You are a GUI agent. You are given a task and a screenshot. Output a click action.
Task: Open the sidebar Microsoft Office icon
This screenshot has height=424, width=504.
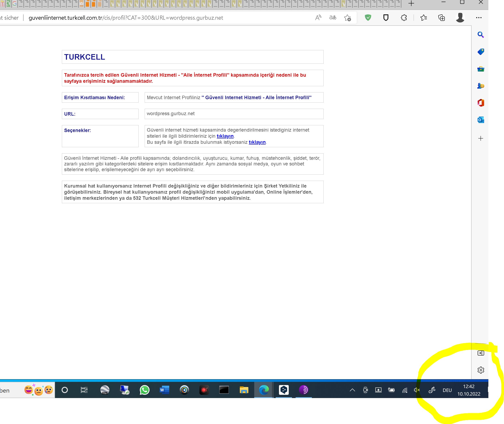pos(481,103)
